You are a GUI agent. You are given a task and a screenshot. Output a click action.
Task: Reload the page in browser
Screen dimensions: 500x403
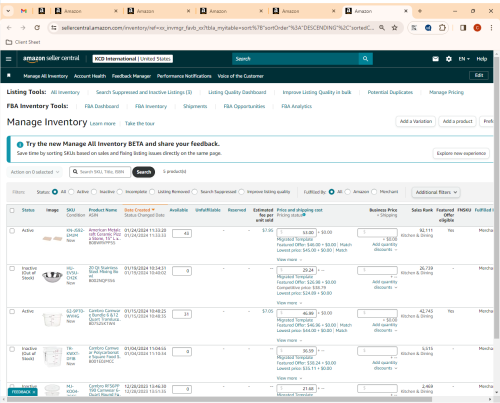pyautogui.click(x=37, y=28)
